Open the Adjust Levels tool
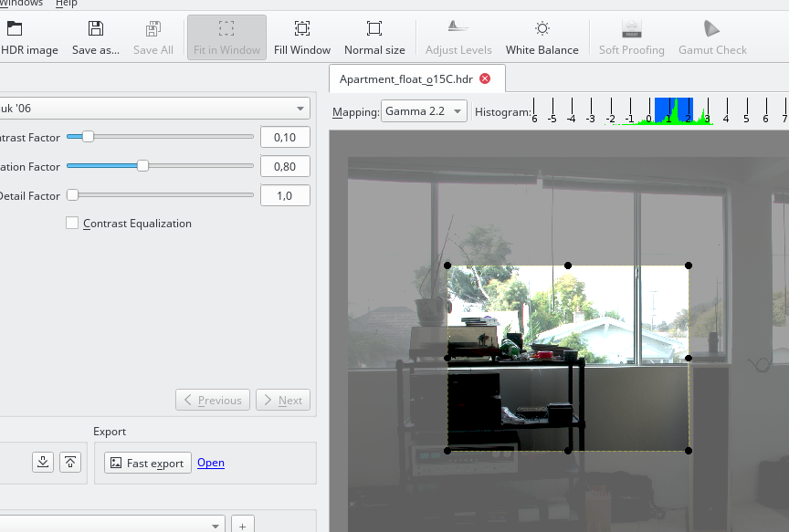 click(x=458, y=37)
